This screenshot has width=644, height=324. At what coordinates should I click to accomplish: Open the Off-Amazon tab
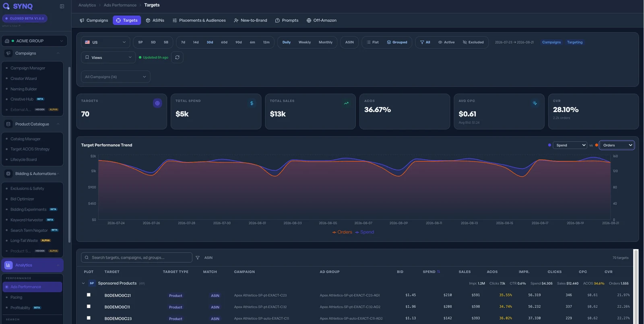pyautogui.click(x=322, y=21)
